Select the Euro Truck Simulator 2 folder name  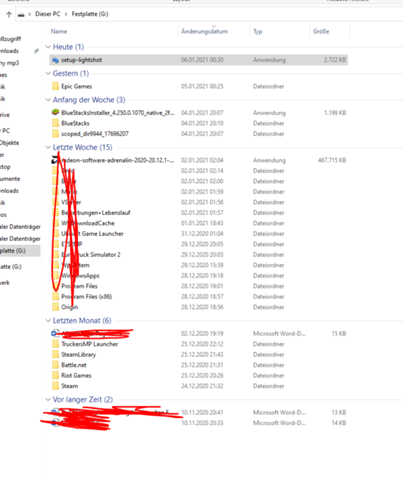pos(91,255)
